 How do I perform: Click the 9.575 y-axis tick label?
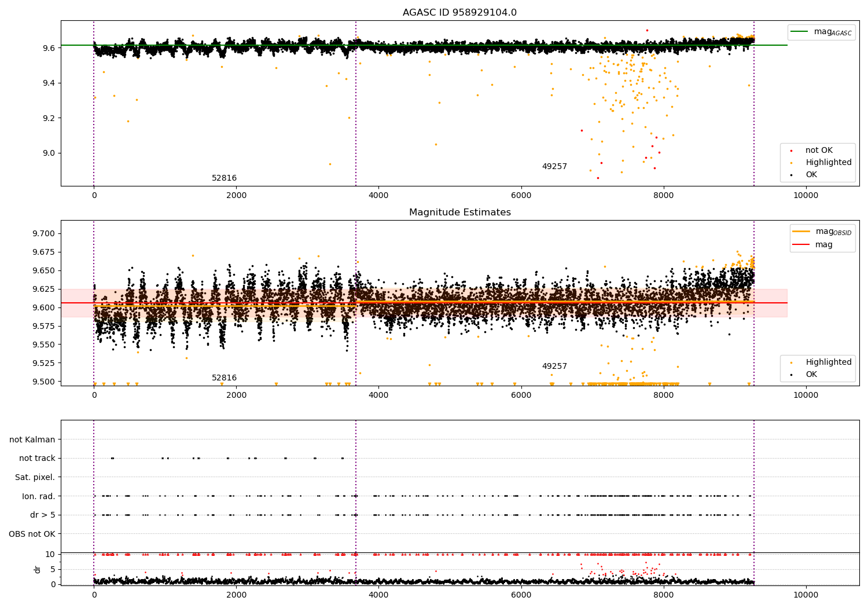(43, 327)
